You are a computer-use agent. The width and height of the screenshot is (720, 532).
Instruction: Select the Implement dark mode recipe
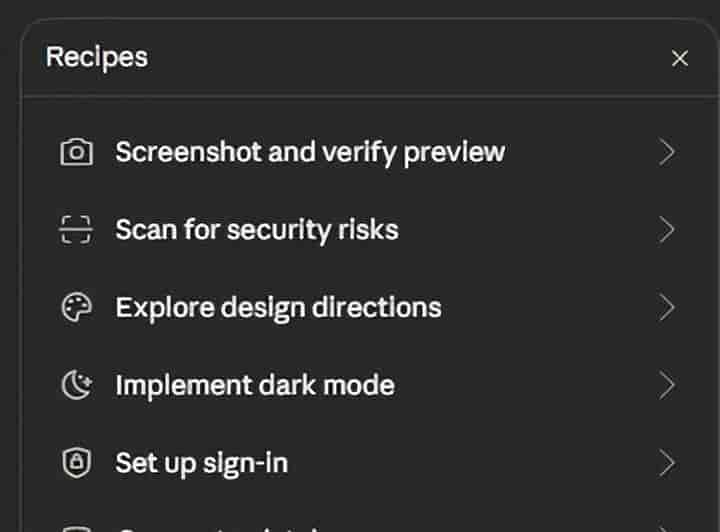255,386
